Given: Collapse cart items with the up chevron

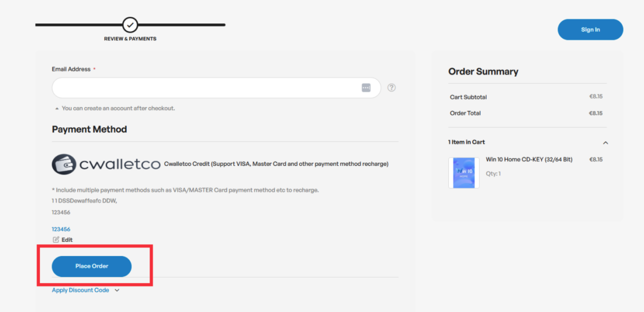Looking at the screenshot, I should coord(605,143).
